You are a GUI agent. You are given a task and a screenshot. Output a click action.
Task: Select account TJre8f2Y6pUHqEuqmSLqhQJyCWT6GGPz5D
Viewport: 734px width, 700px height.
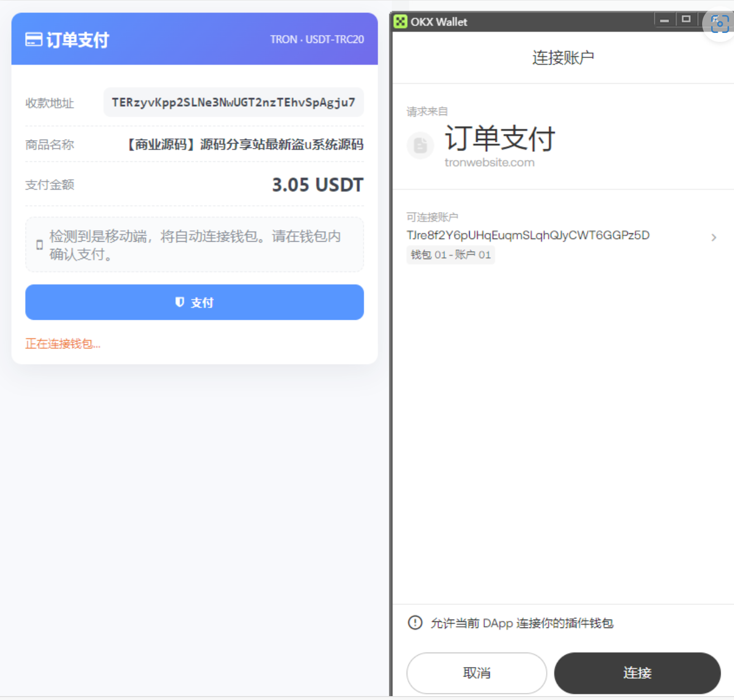528,235
